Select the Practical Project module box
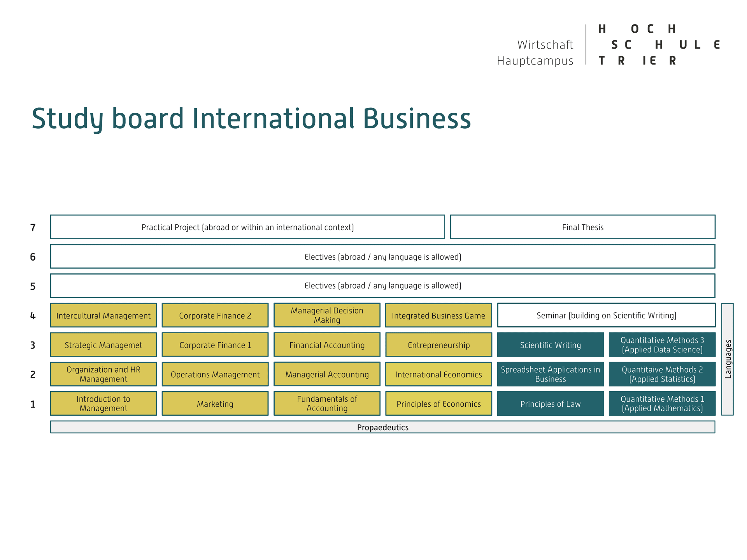Screen dimensions: 747x560 point(247,227)
